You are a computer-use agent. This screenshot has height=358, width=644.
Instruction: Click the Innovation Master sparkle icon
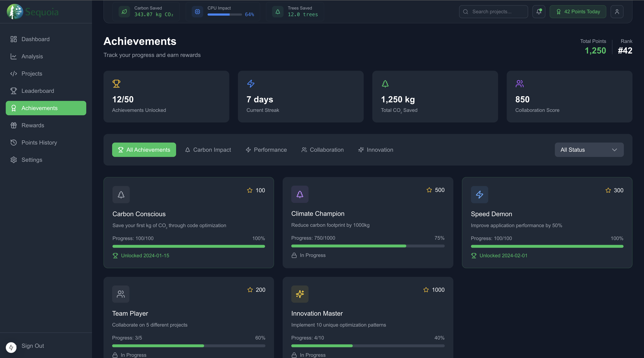[300, 294]
